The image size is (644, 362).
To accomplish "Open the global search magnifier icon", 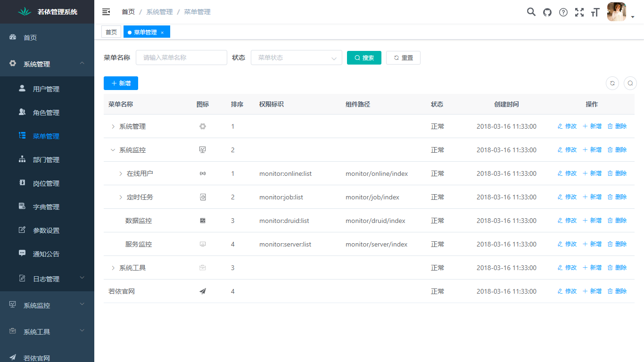I will pyautogui.click(x=531, y=12).
